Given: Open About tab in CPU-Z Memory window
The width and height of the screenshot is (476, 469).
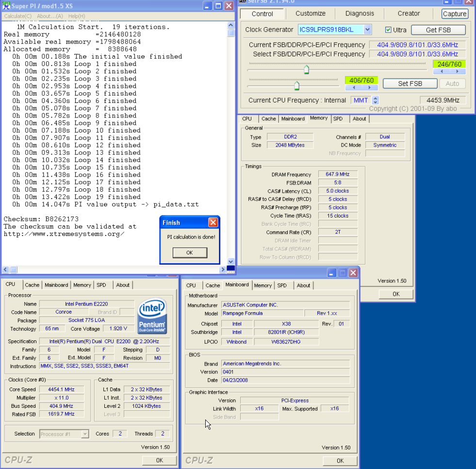Looking at the screenshot, I should [359, 119].
